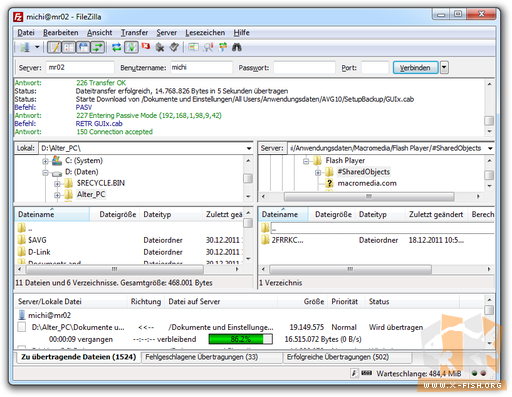The height and width of the screenshot is (397, 512).
Task: Expand $RECYCLE.BIN tree node
Action: [57, 184]
